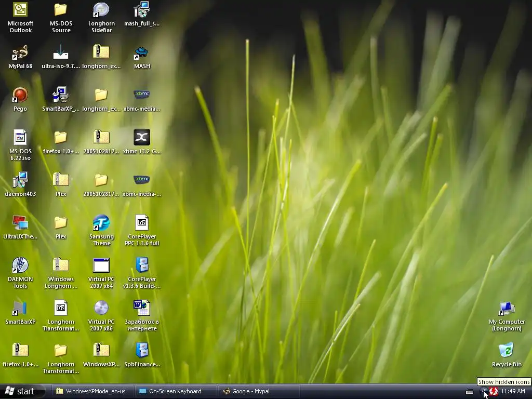Select the SmartBarXP_... installer icon
This screenshot has height=399, width=532.
[61, 100]
